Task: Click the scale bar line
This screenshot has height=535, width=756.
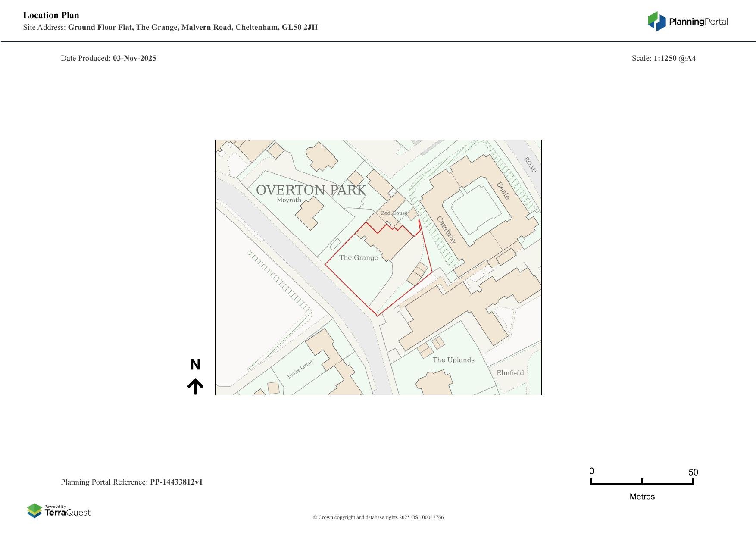Action: (x=642, y=484)
